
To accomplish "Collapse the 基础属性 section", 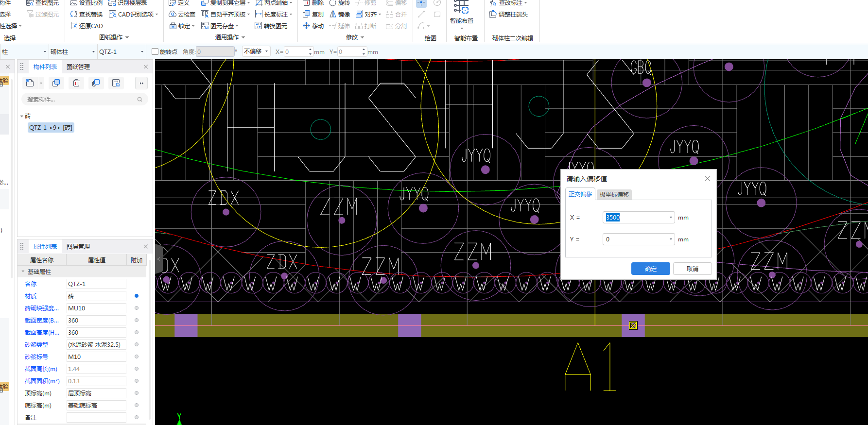I will point(23,272).
